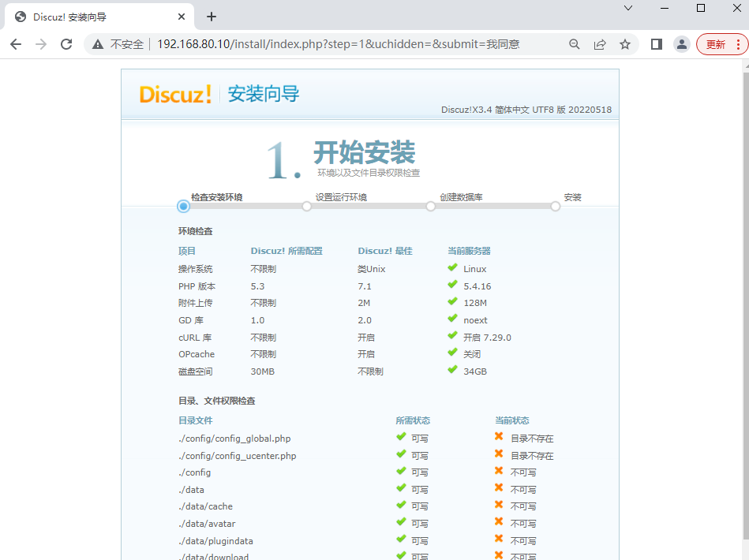Click the 当前状态 column header

click(x=512, y=420)
